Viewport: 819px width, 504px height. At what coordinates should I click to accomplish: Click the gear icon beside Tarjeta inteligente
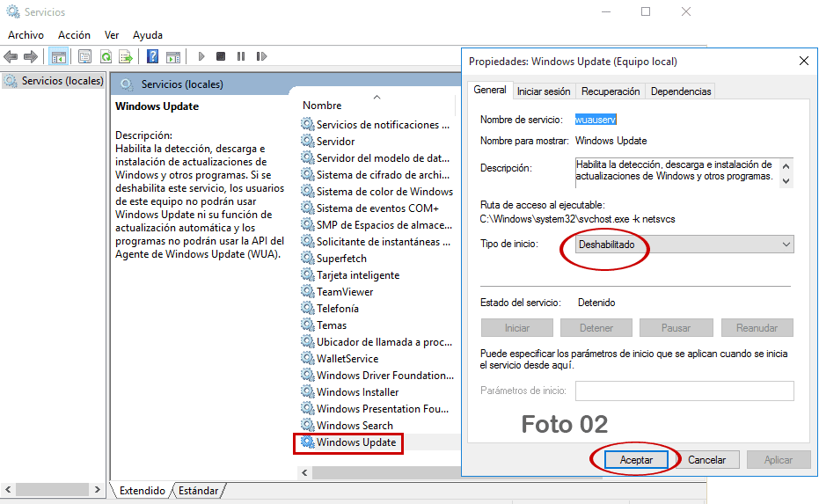coord(307,274)
